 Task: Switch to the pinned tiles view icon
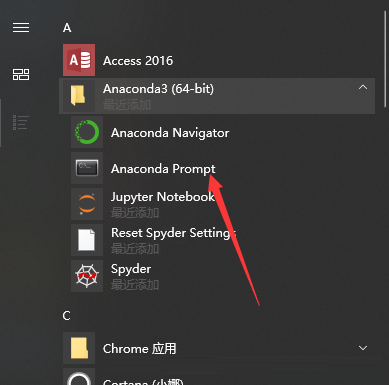pyautogui.click(x=21, y=74)
